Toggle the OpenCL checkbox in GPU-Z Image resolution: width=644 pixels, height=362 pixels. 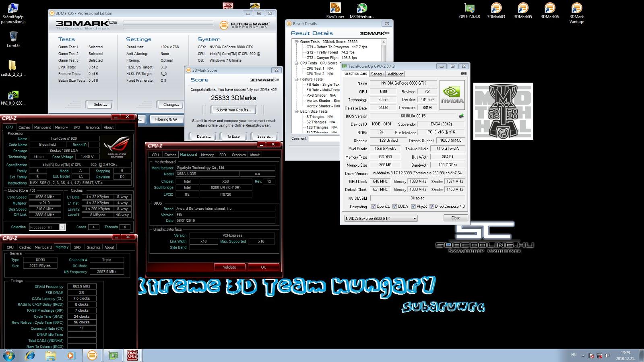click(374, 207)
